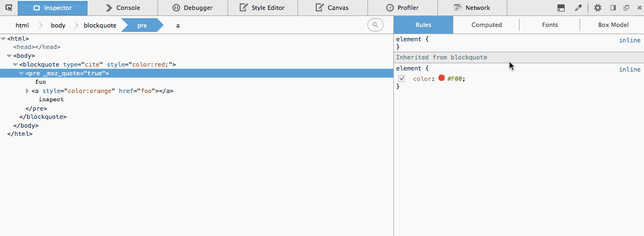Open the Box Model tab
The width and height of the screenshot is (644, 236).
(x=613, y=25)
